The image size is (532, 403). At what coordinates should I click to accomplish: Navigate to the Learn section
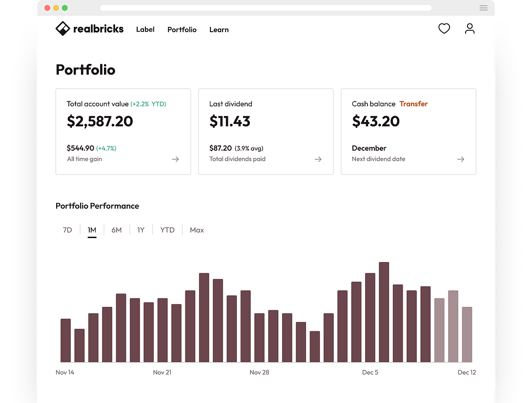pyautogui.click(x=219, y=30)
